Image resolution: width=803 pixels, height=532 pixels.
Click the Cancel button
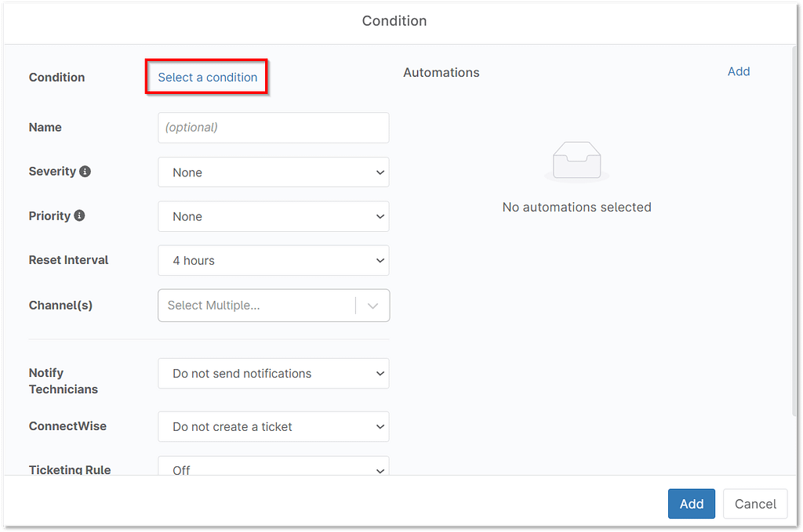(x=754, y=504)
